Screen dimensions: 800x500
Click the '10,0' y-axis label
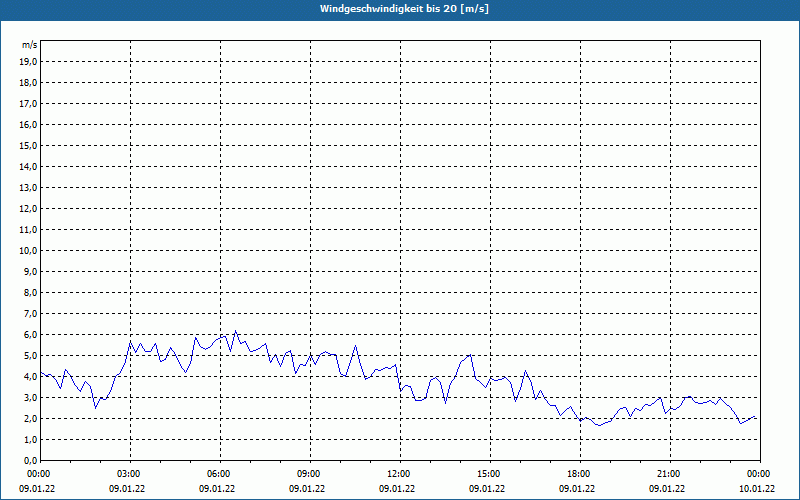28,251
